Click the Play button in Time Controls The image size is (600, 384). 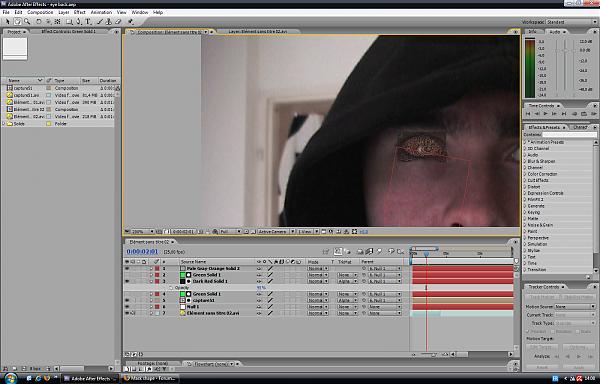(x=545, y=114)
